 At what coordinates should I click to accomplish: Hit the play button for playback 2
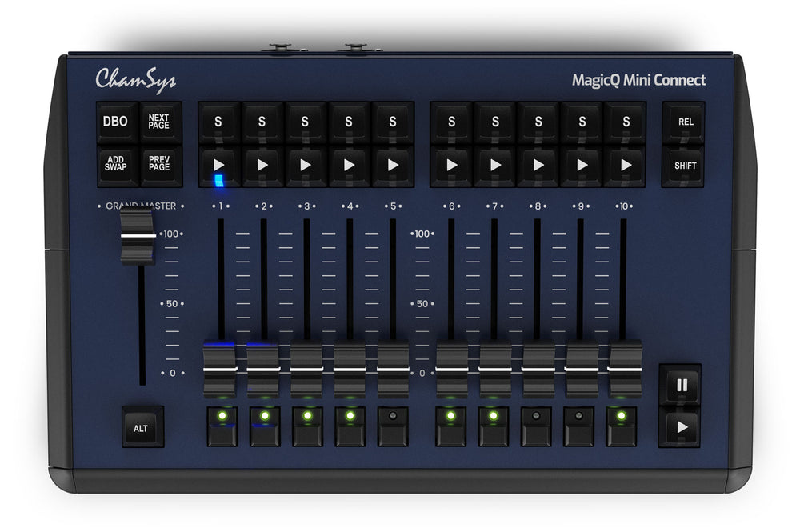tap(262, 166)
